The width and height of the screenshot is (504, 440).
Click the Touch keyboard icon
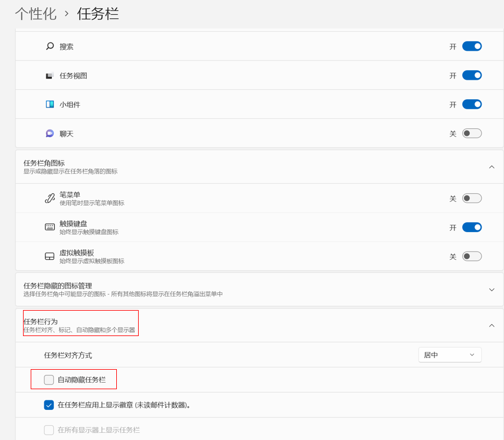coord(50,227)
